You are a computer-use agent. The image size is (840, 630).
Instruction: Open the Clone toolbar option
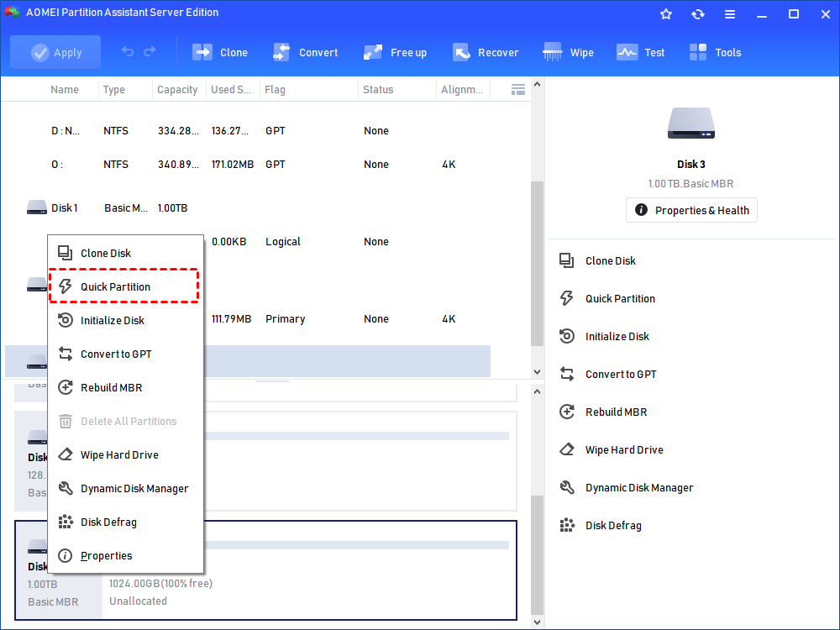click(220, 52)
